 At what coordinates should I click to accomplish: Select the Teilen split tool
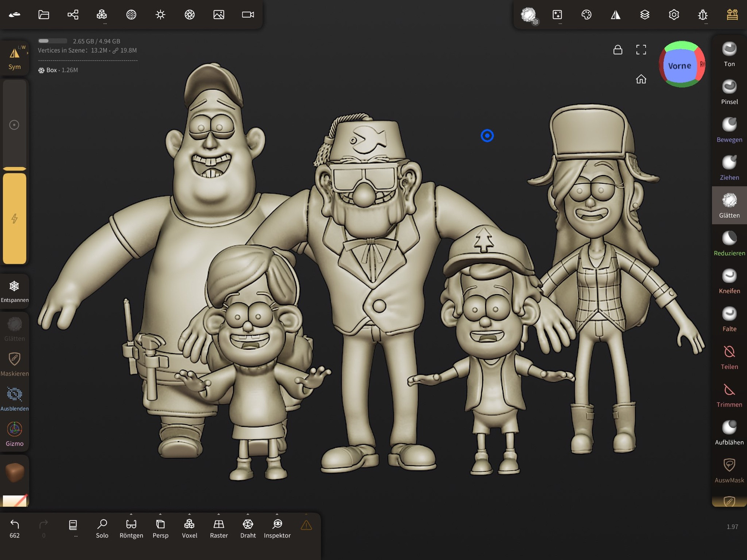[x=729, y=357]
